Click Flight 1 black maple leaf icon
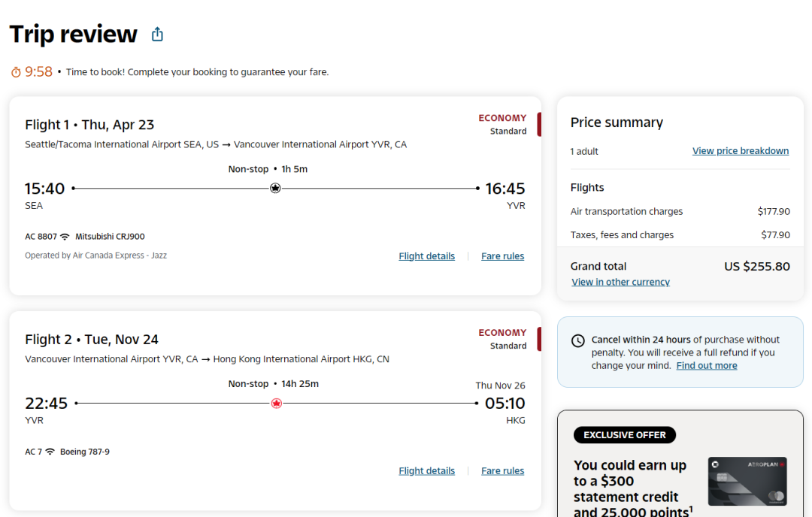Screen dimensions: 812x517 pyautogui.click(x=275, y=189)
